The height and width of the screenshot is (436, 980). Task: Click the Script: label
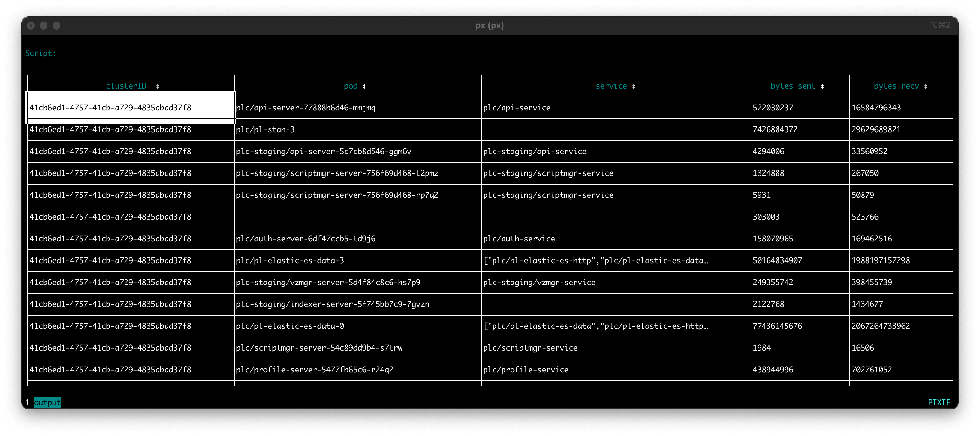pyautogui.click(x=40, y=53)
